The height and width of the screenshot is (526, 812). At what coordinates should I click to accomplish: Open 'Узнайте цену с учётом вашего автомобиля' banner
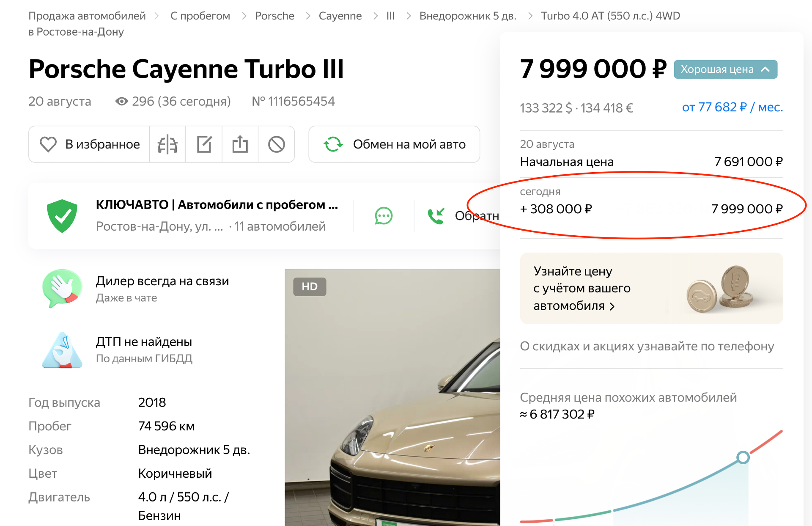pos(651,288)
